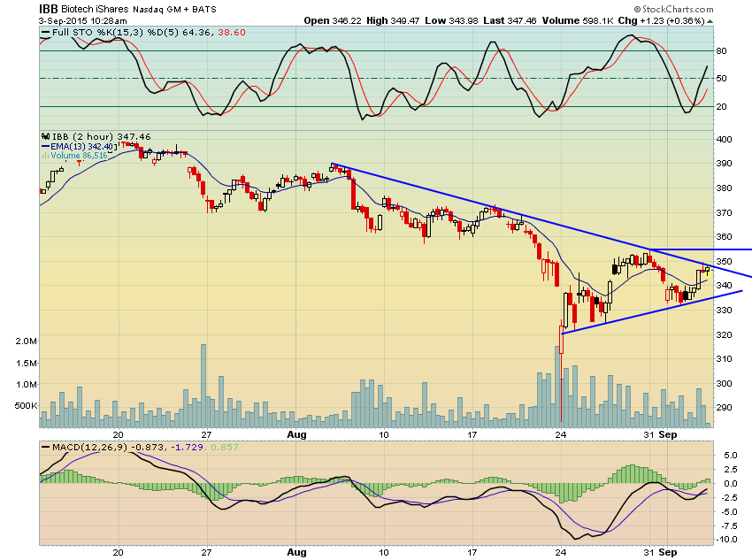Click the 24 date label under the volume bars
Image resolution: width=752 pixels, height=560 pixels.
click(561, 434)
